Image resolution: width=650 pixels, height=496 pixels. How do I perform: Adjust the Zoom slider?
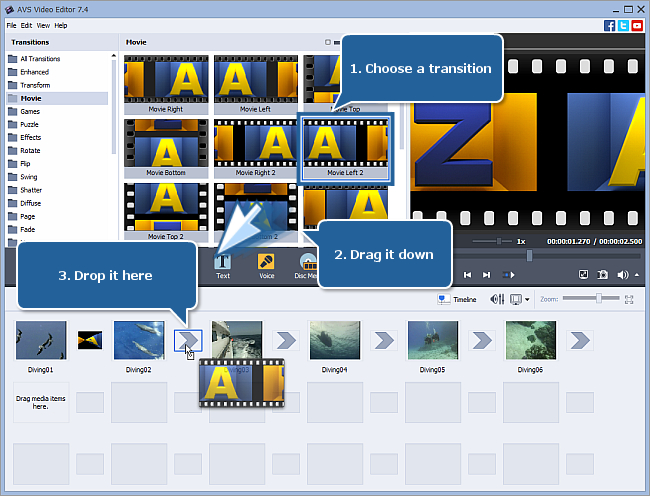point(591,298)
